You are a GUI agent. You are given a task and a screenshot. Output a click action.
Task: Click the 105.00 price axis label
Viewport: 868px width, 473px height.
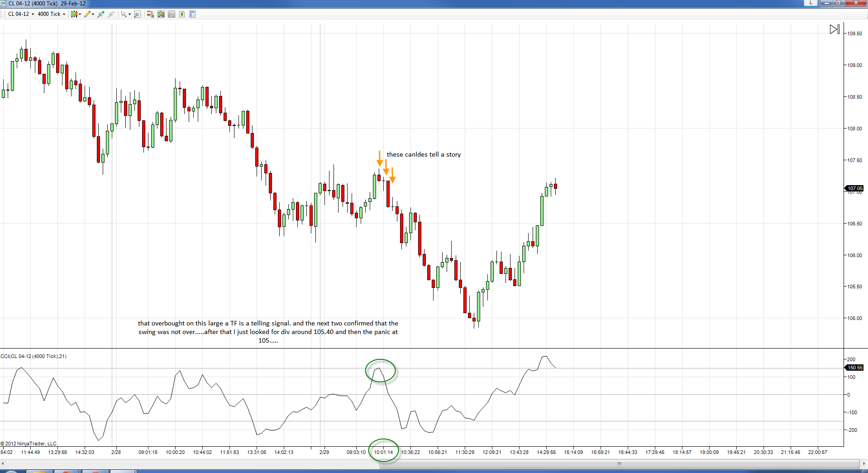855,318
